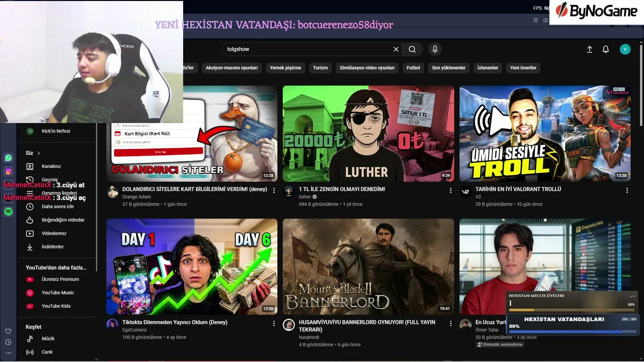Select the Yeni öneriler filter chip
Screen dimensions: 644x362
click(x=523, y=68)
